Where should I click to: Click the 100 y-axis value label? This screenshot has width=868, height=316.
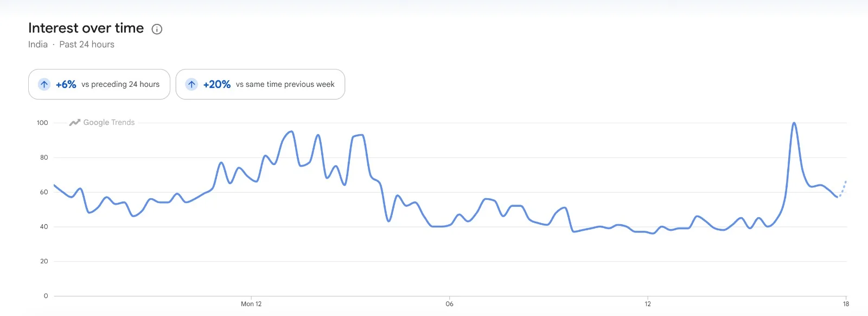(x=42, y=123)
